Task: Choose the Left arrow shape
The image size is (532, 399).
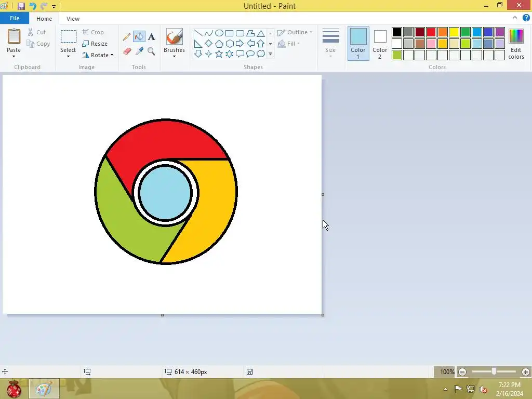Action: point(250,44)
